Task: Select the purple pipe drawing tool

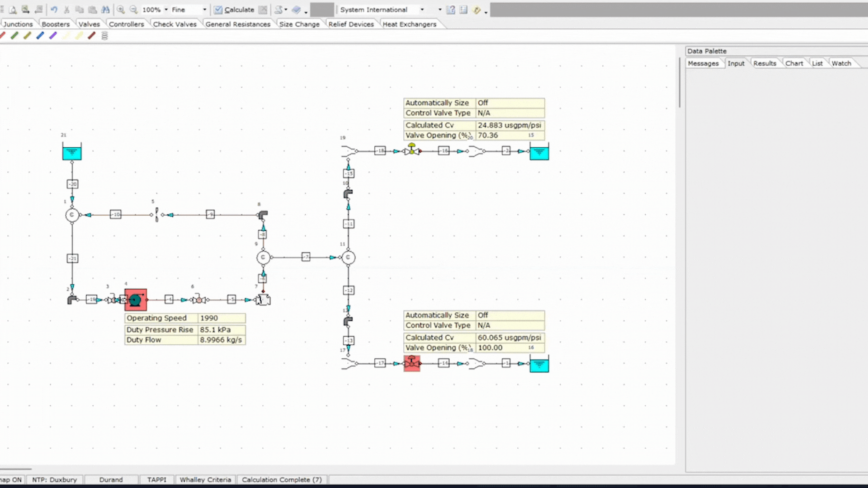Action: (52, 36)
